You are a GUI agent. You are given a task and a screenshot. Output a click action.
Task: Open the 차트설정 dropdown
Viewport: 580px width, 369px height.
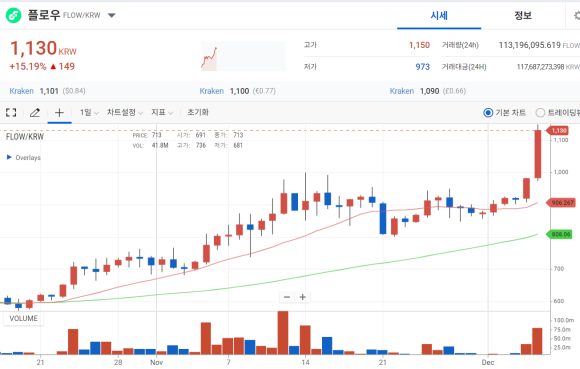[125, 112]
